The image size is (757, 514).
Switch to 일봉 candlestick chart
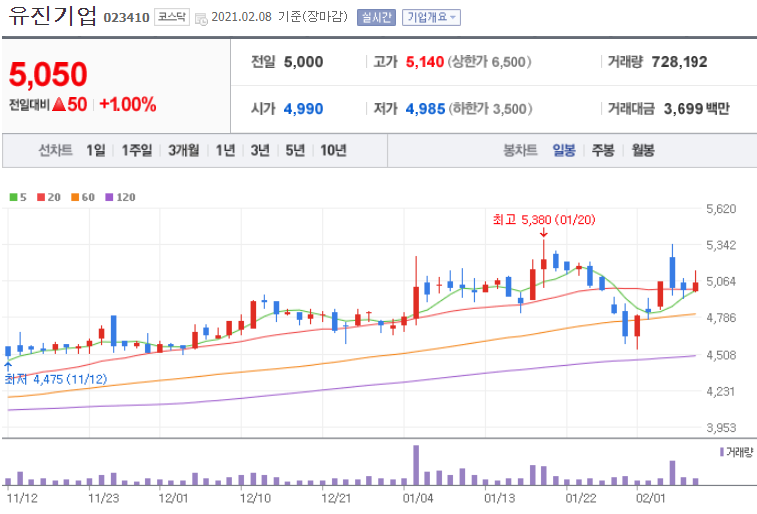(x=564, y=151)
